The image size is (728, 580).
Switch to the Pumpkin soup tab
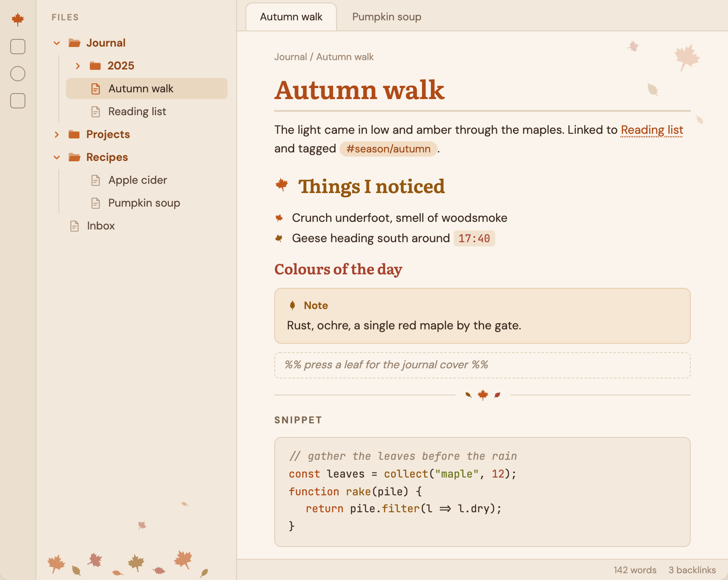386,17
